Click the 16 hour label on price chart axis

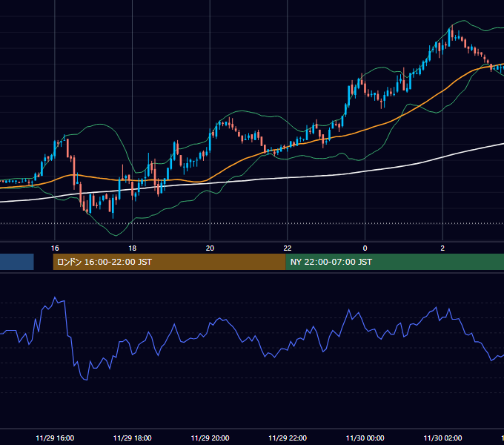(55, 248)
